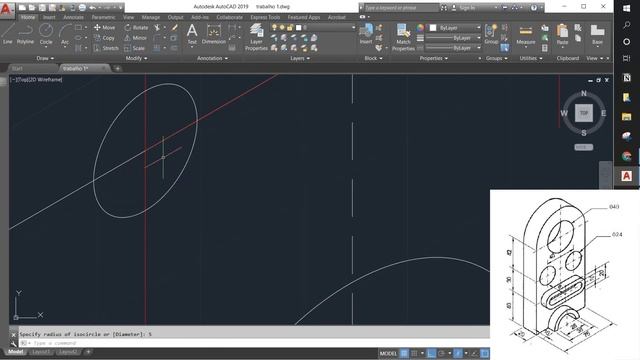Toggle snap mode in status bar
This screenshot has width=640, height=360.
[414, 353]
